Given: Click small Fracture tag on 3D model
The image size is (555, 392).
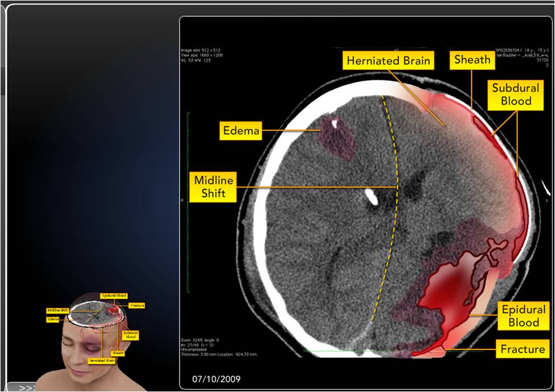Looking at the screenshot, I should point(137,306).
